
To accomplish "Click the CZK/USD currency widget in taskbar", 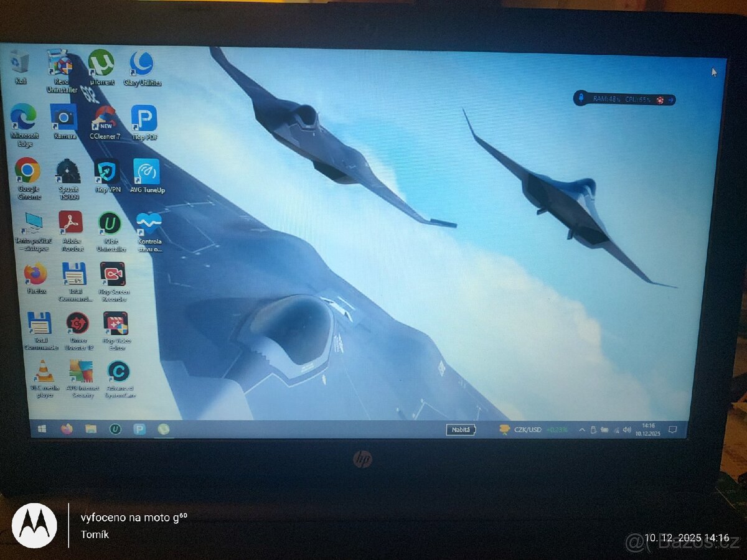I will click(526, 429).
